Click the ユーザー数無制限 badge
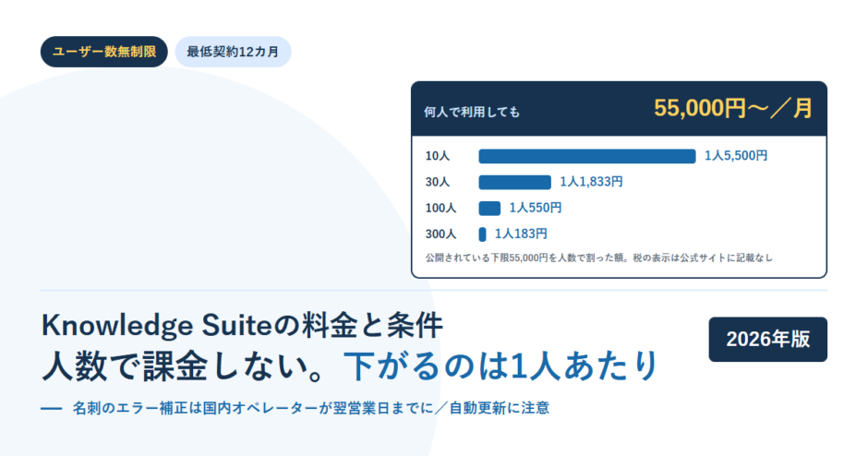This screenshot has width=868, height=456. [x=104, y=52]
